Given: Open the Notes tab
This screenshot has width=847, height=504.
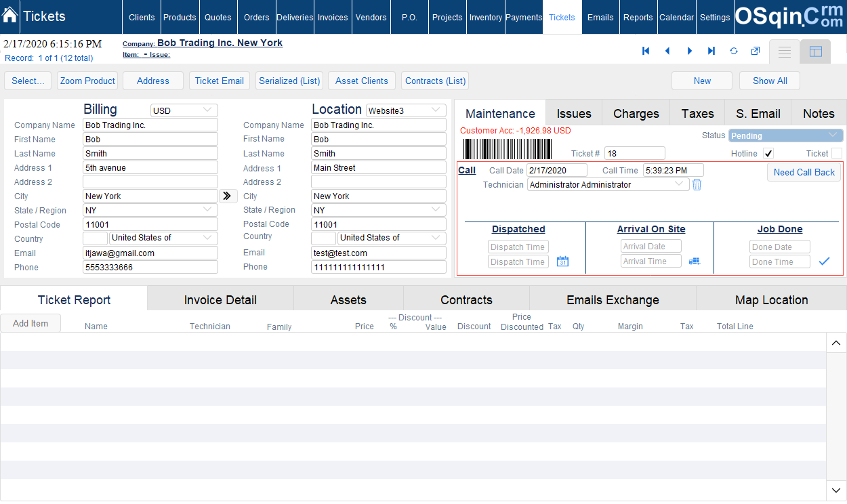Looking at the screenshot, I should [819, 113].
